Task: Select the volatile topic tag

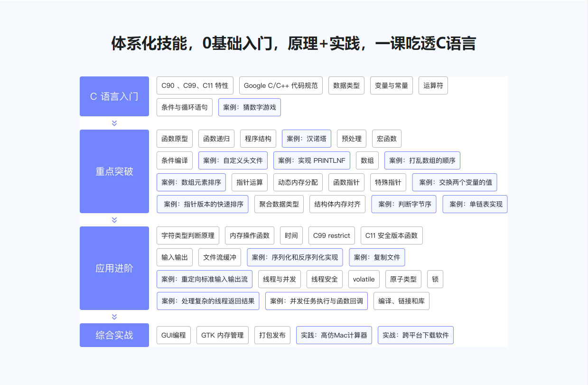Action: pos(364,279)
